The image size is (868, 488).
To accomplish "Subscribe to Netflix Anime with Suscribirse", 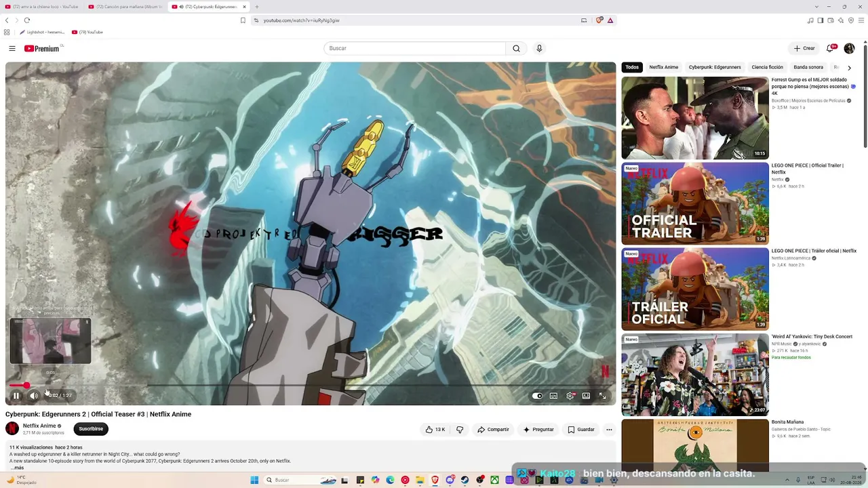I will tap(91, 428).
